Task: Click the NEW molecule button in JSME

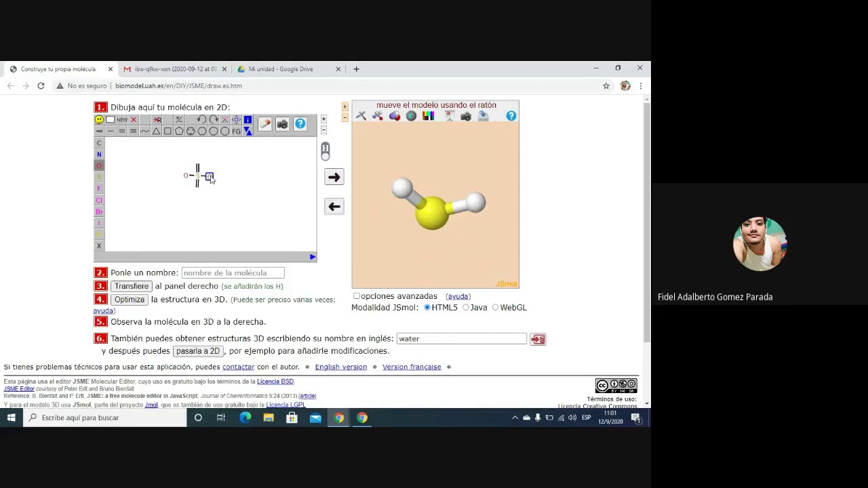Action: [122, 120]
